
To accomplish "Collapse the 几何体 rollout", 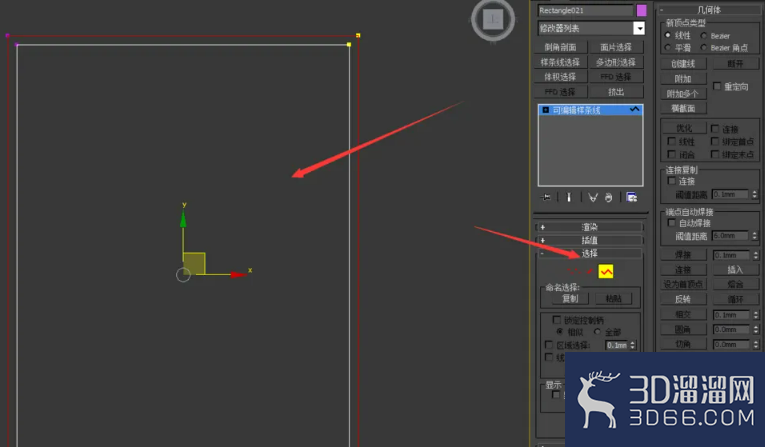I will pyautogui.click(x=708, y=10).
